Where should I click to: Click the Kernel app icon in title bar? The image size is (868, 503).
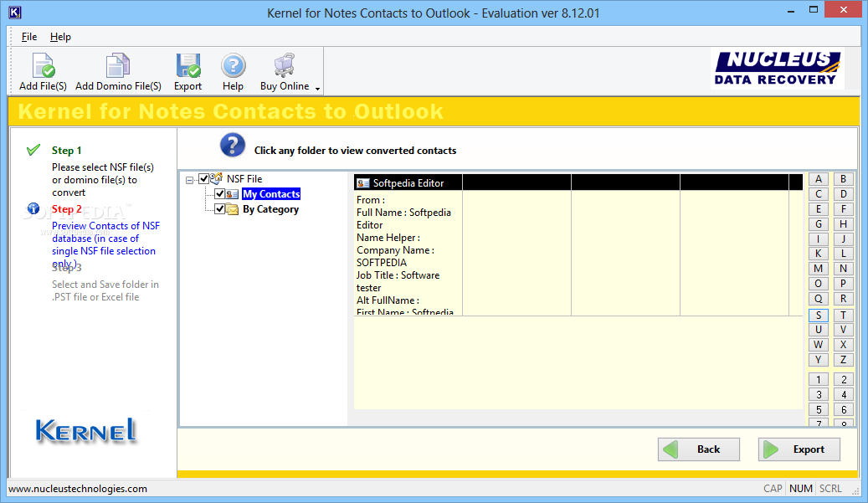click(x=15, y=13)
